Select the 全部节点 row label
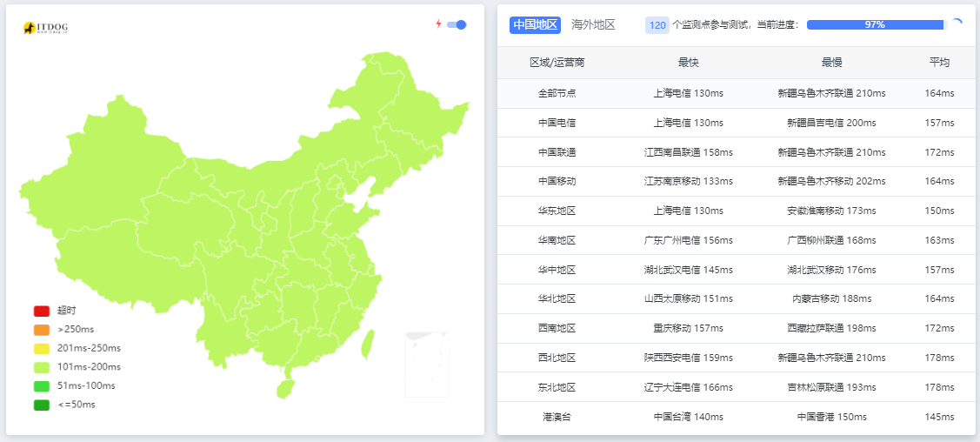This screenshot has width=980, height=442. 557,93
